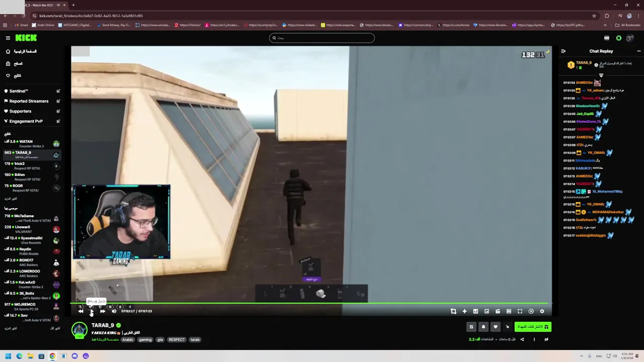Open the home page sidebar link
Viewport: 644px width, 362px height.
[x=21, y=51]
